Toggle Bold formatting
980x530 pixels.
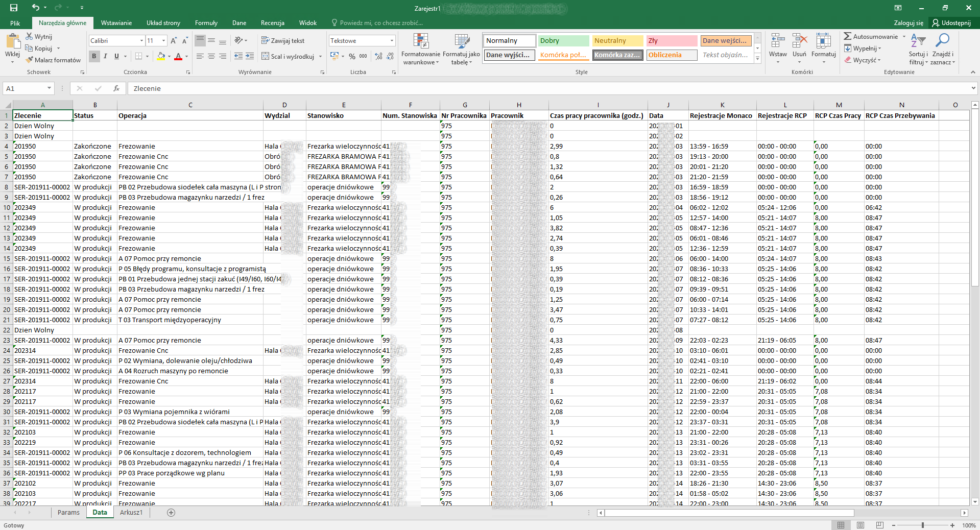click(x=94, y=56)
